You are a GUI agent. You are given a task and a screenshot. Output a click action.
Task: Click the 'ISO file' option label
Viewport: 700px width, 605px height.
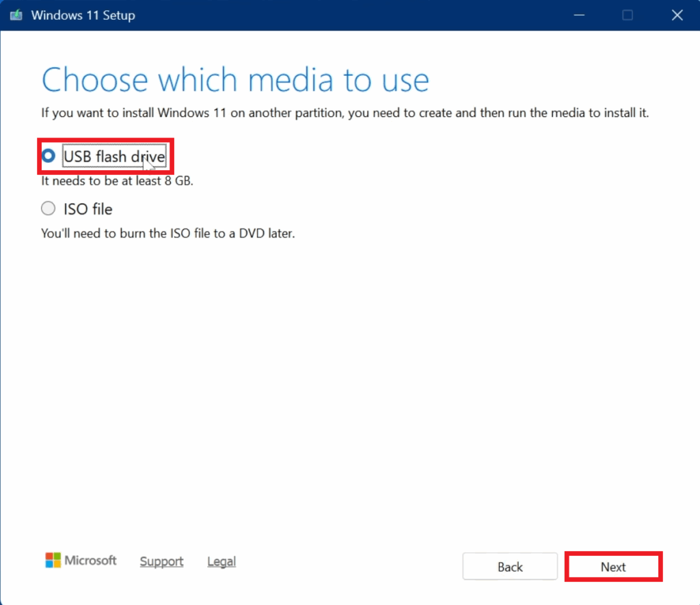tap(87, 209)
